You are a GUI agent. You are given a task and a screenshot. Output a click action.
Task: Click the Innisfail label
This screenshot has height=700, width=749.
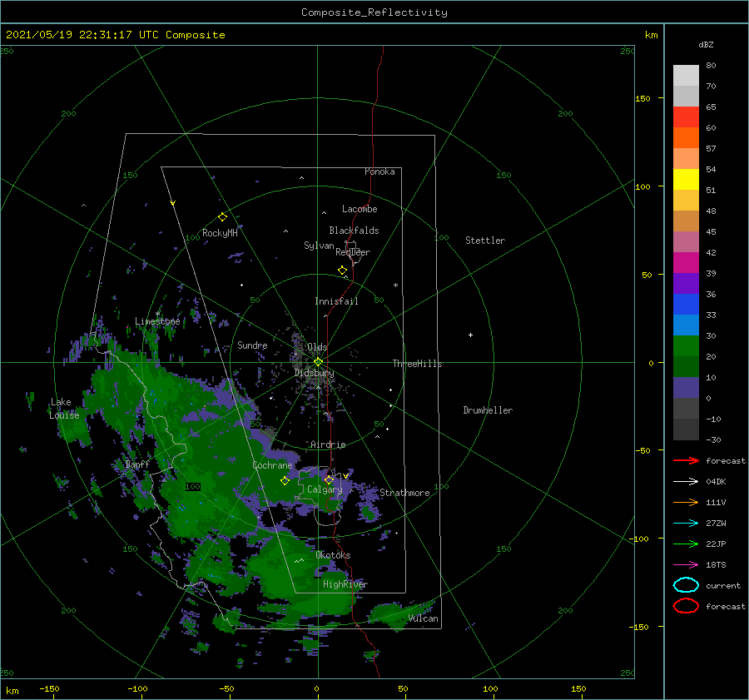(x=336, y=301)
